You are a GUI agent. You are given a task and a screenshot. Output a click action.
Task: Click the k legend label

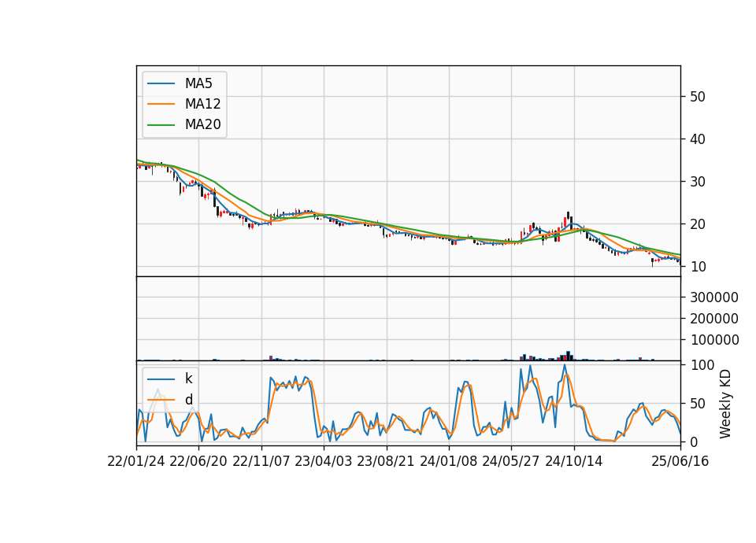(x=188, y=379)
